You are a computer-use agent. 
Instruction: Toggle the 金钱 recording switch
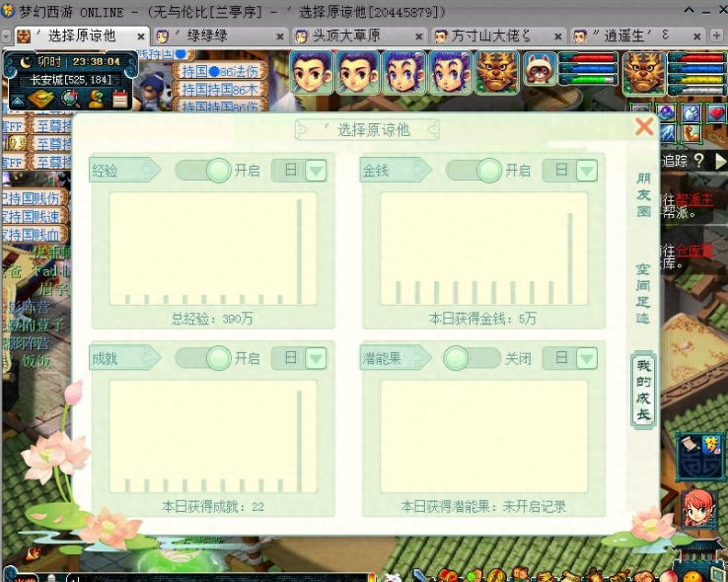(474, 170)
